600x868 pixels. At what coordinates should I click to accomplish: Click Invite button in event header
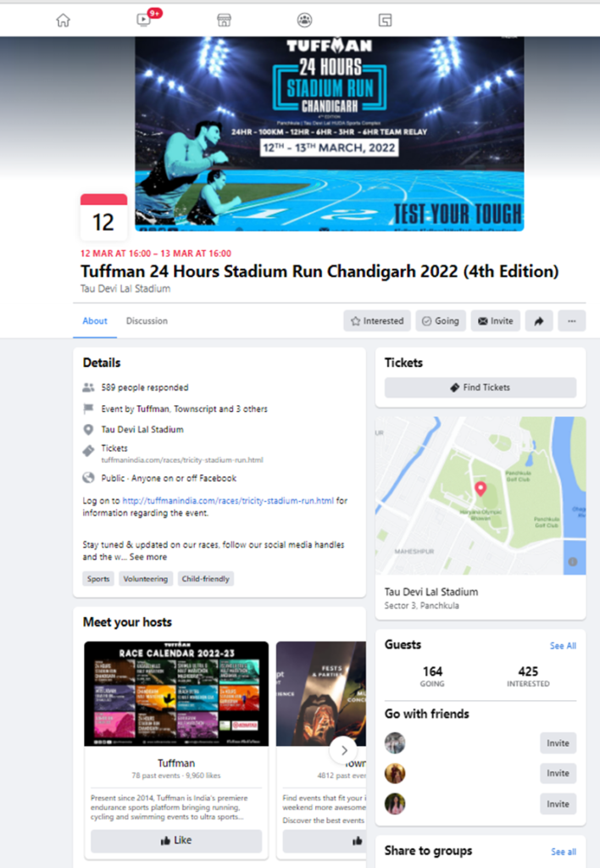click(496, 321)
